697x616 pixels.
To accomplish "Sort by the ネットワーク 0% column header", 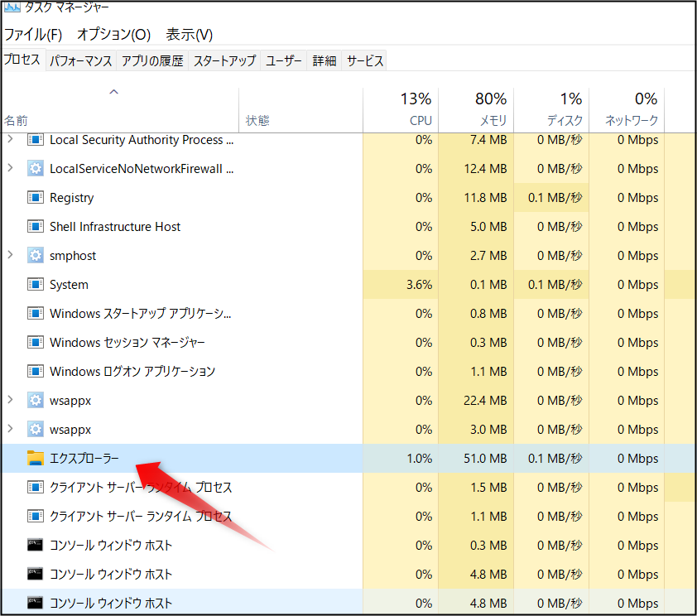I will 627,110.
